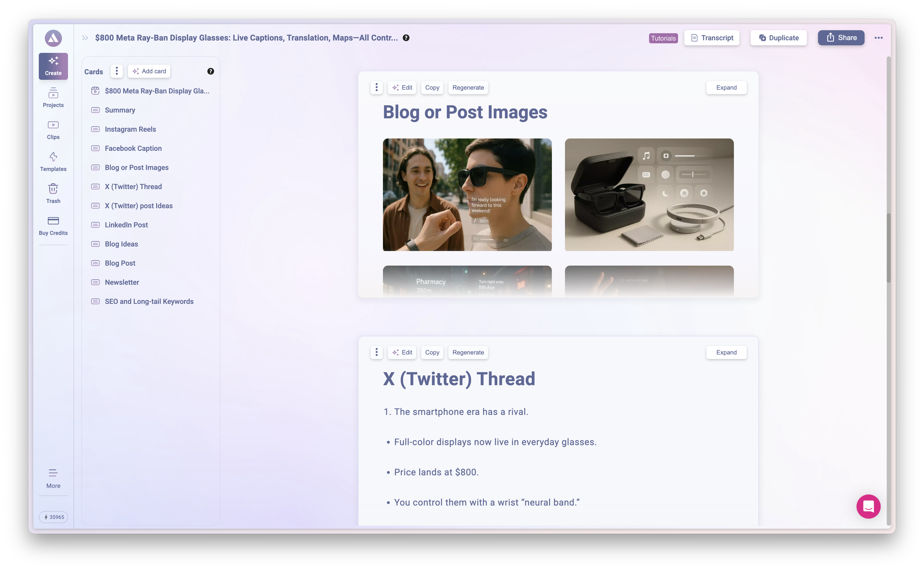The height and width of the screenshot is (571, 924).
Task: Open the Blog or Post Images card options menu
Action: (x=376, y=87)
